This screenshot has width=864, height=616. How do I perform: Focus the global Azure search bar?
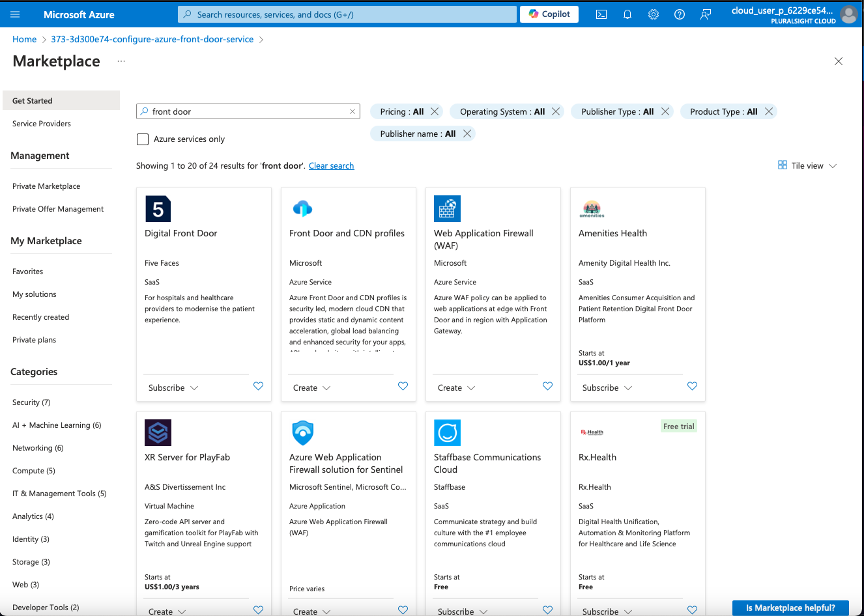(347, 14)
